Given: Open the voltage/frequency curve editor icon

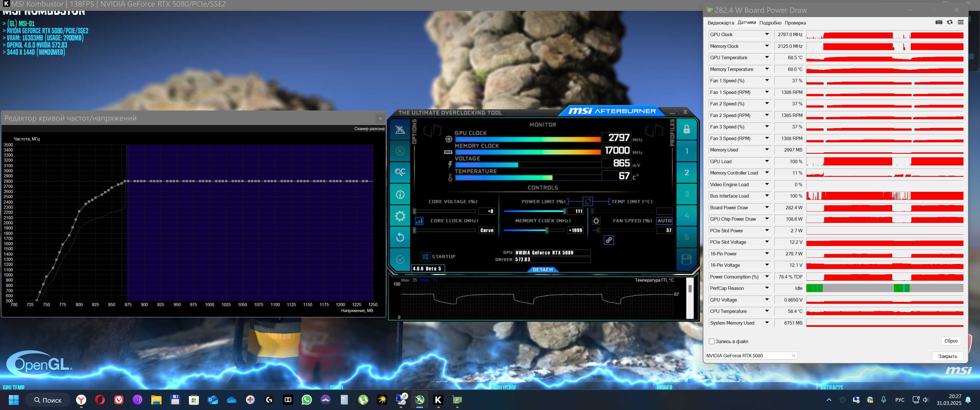Looking at the screenshot, I should [419, 221].
